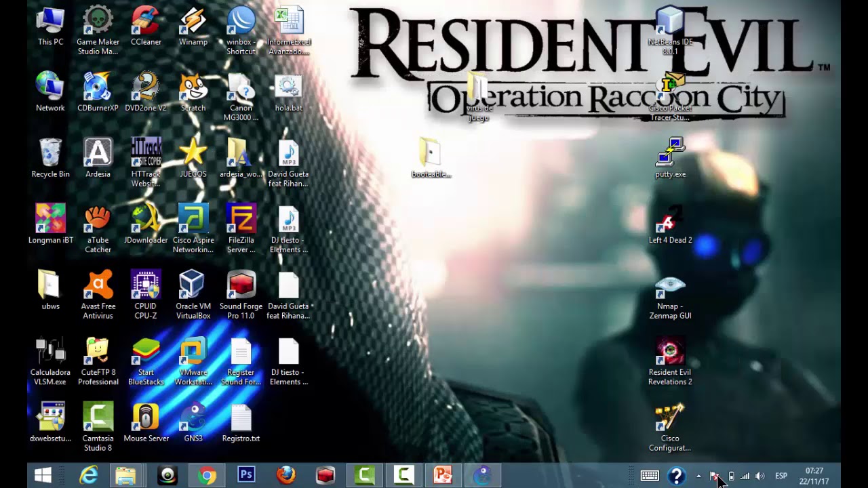Switch to Google Chrome on the taskbar
Screen dimensions: 868x488
[x=207, y=476]
